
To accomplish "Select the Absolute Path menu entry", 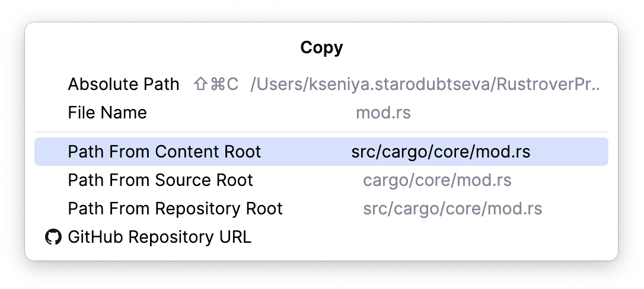I will (x=123, y=85).
